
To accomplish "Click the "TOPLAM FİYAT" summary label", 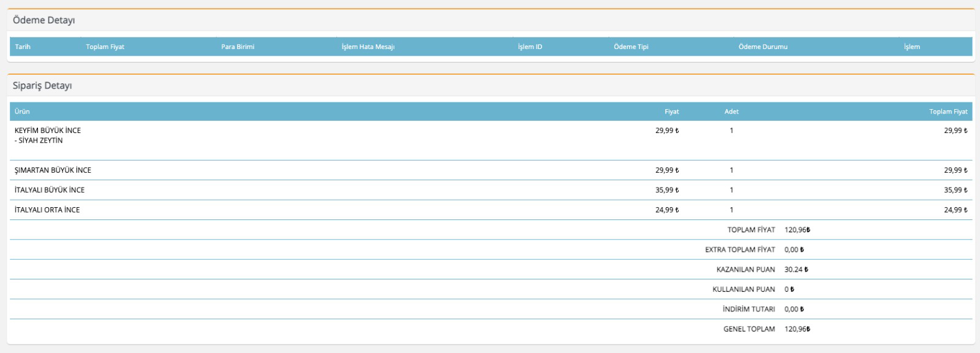I will coord(751,230).
